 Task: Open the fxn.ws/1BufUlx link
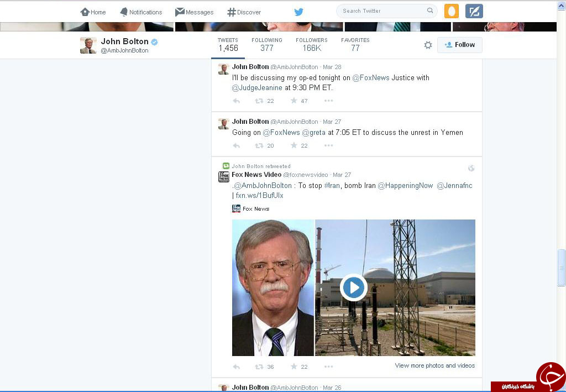[260, 196]
